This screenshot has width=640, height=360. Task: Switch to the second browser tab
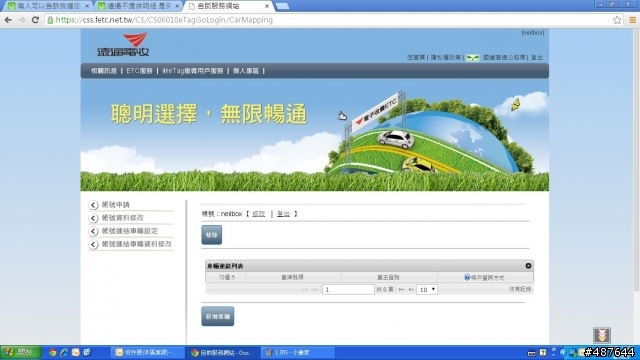[x=139, y=6]
